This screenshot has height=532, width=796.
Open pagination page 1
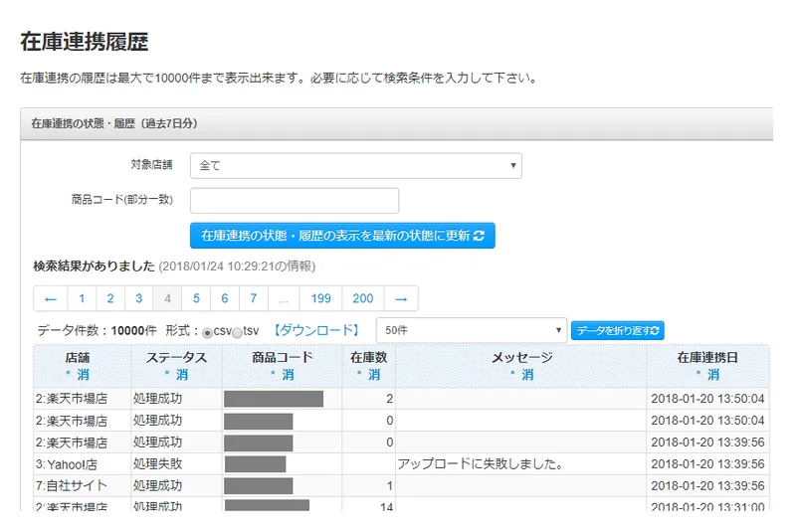(x=82, y=298)
